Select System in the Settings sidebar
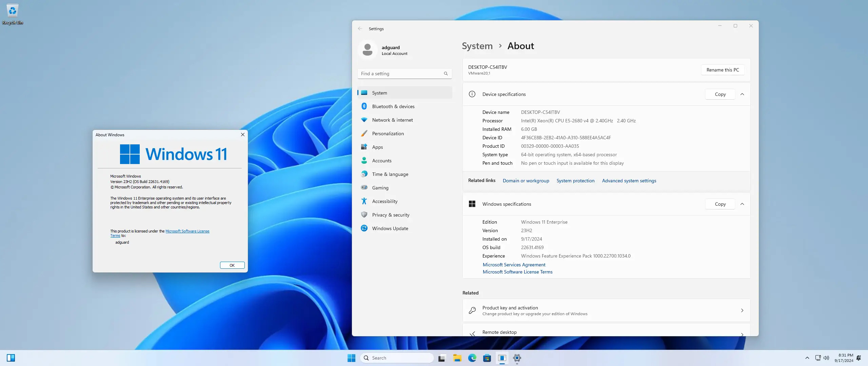This screenshot has height=366, width=868. point(379,93)
